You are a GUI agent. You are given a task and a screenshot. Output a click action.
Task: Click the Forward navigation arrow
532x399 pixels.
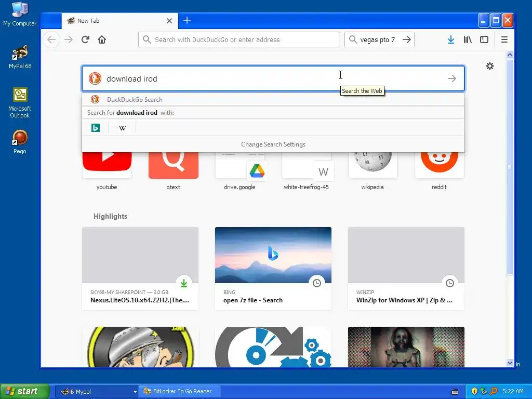coord(69,39)
